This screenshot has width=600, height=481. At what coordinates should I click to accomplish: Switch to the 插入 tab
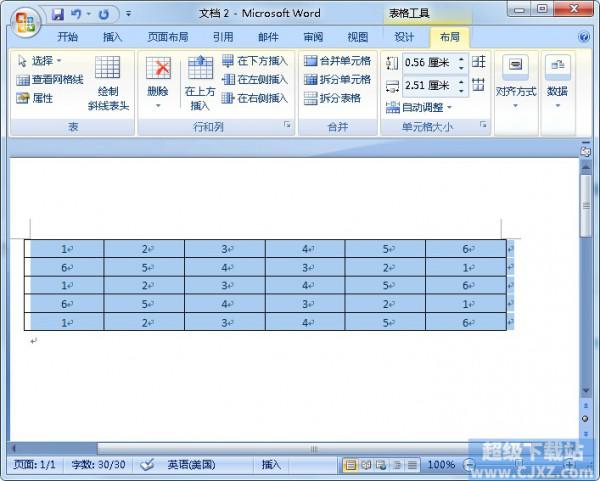[x=112, y=37]
